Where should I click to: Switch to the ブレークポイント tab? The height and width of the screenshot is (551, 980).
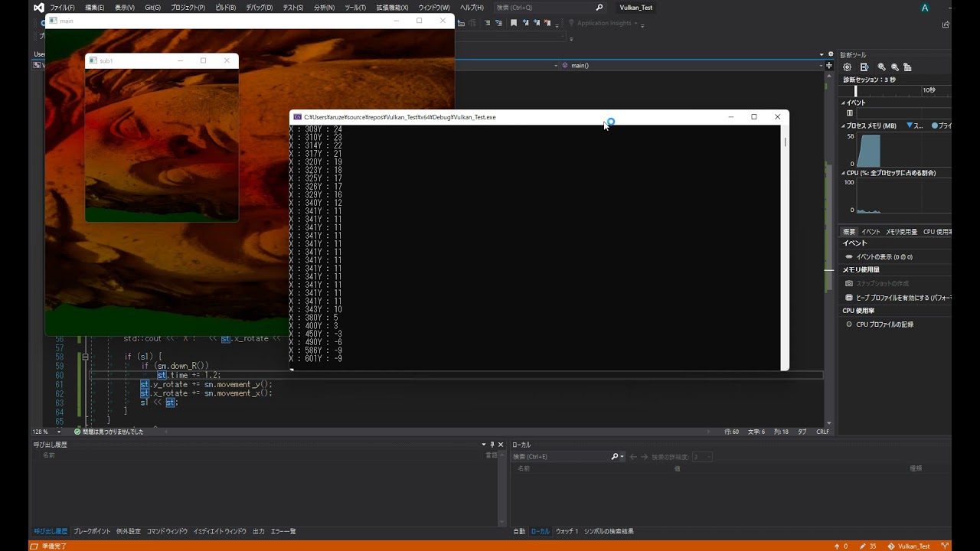92,531
